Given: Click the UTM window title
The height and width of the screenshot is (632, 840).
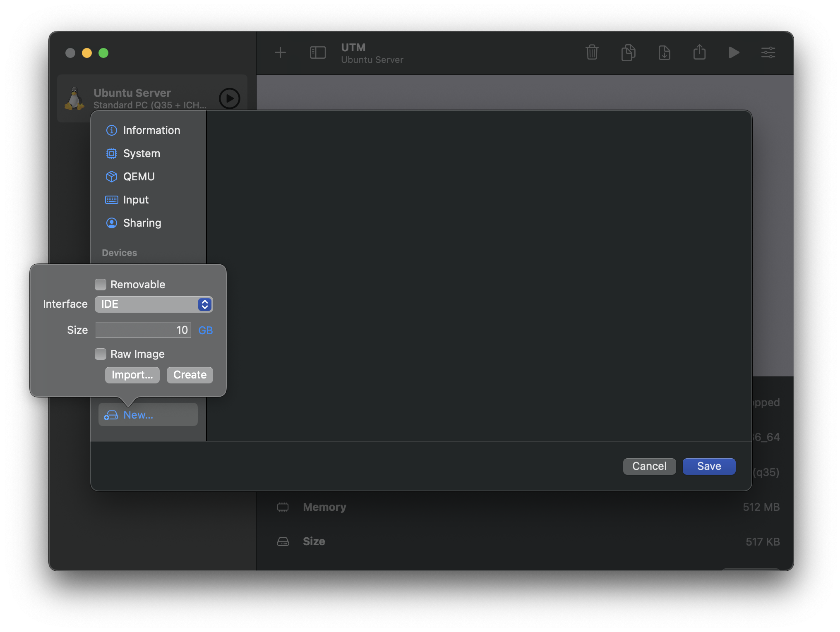Looking at the screenshot, I should pyautogui.click(x=353, y=48).
